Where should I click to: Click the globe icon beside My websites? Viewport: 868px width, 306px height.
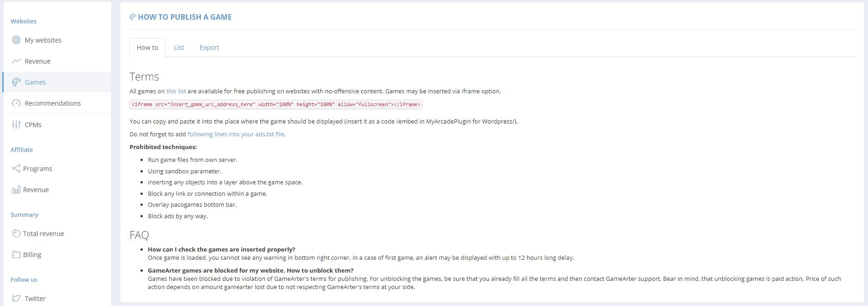coord(16,40)
